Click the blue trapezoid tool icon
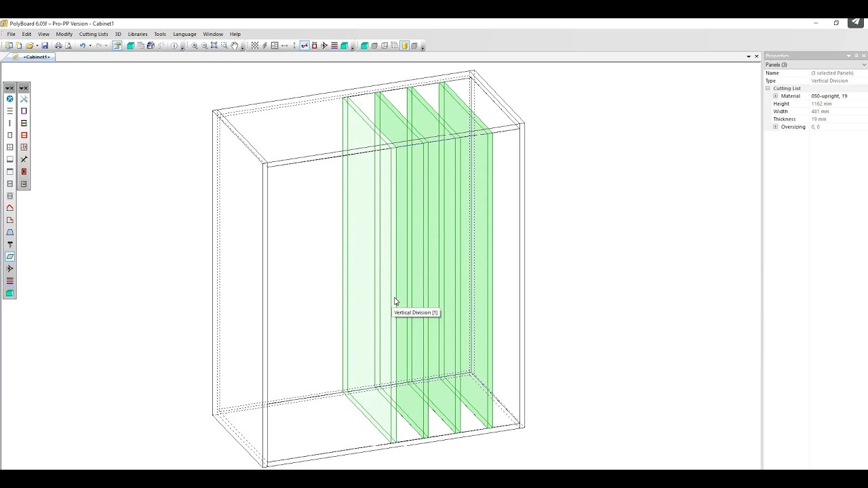Image resolution: width=868 pixels, height=488 pixels. (x=9, y=232)
